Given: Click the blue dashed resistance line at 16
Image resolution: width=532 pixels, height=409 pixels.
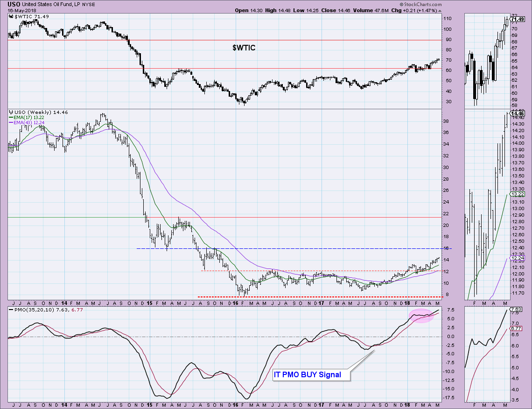Looking at the screenshot, I should click(x=294, y=249).
